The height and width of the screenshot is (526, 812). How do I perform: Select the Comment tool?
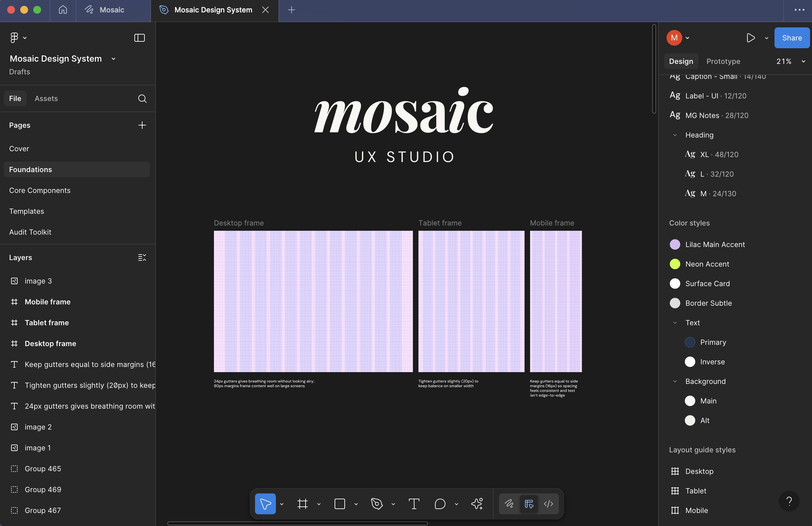[440, 504]
